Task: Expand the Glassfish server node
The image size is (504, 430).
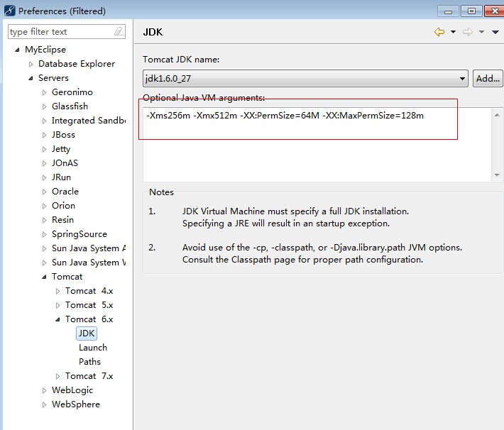Action: (44, 106)
